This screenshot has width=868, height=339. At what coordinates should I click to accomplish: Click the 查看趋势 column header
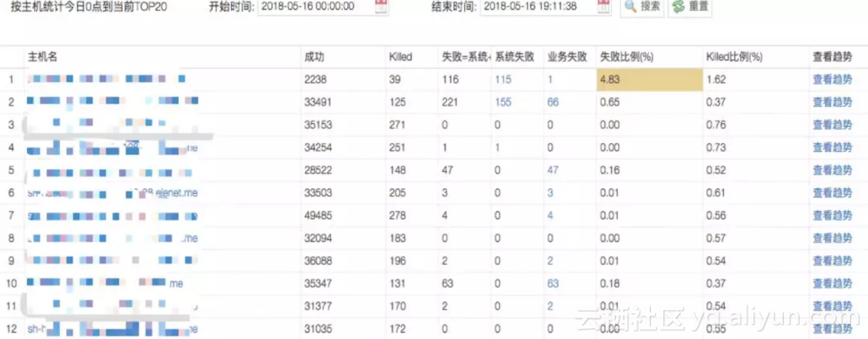(x=833, y=57)
